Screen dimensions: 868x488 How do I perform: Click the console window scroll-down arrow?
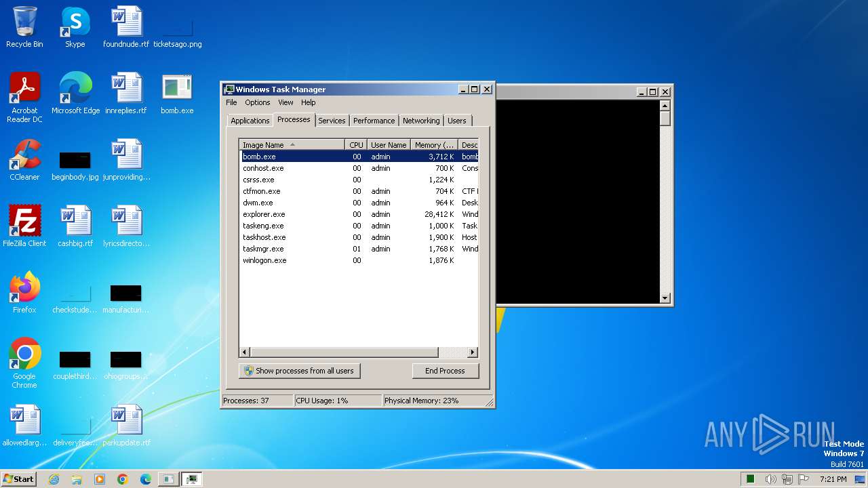(665, 298)
